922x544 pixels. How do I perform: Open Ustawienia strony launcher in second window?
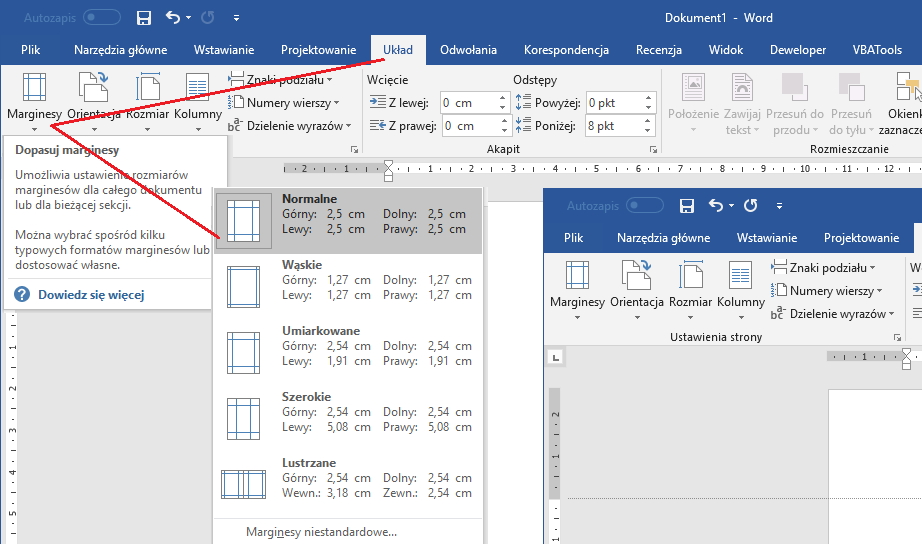(x=897, y=338)
